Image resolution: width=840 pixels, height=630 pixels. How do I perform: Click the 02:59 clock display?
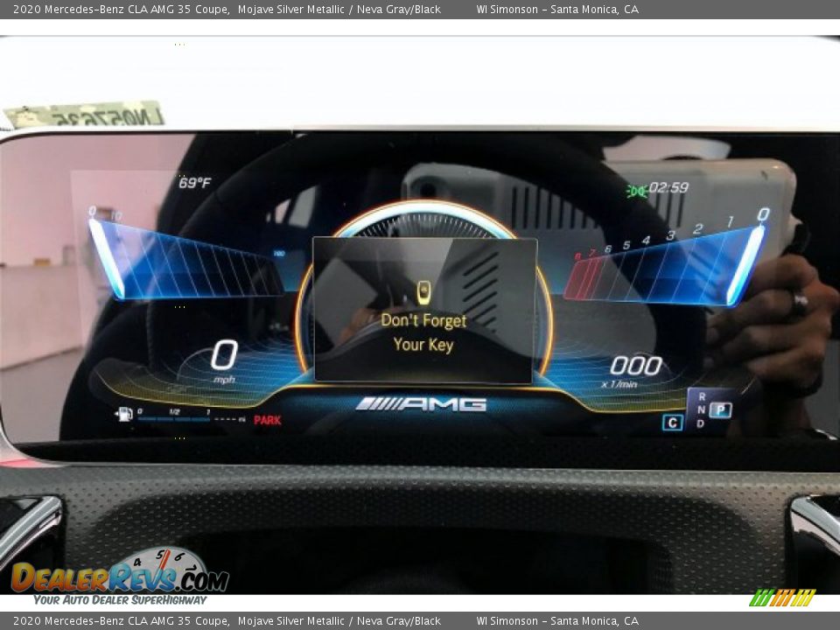click(668, 188)
